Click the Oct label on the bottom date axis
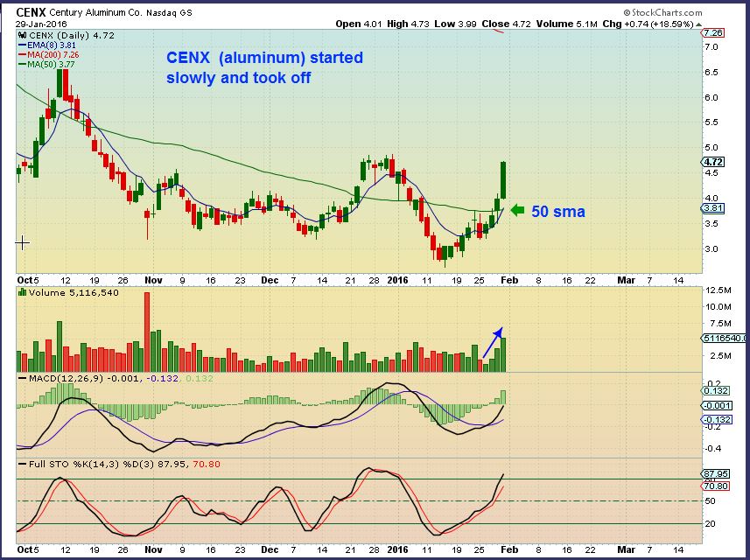 coord(25,549)
